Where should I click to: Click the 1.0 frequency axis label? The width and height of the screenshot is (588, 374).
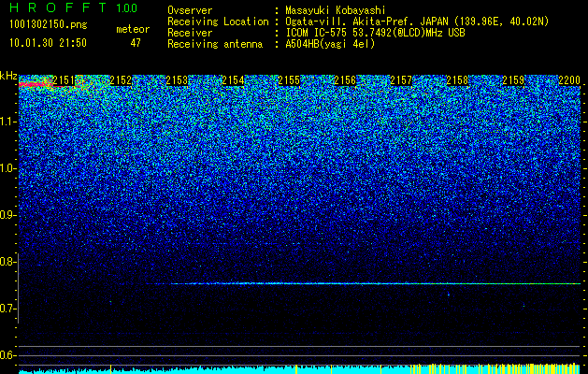coord(8,169)
